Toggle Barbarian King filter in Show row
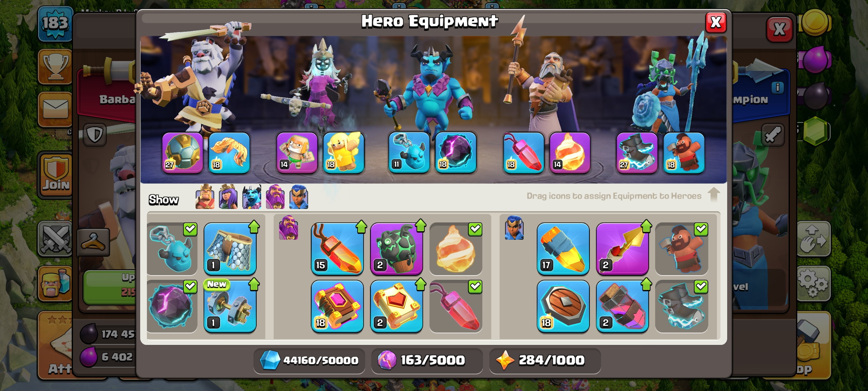 click(205, 197)
